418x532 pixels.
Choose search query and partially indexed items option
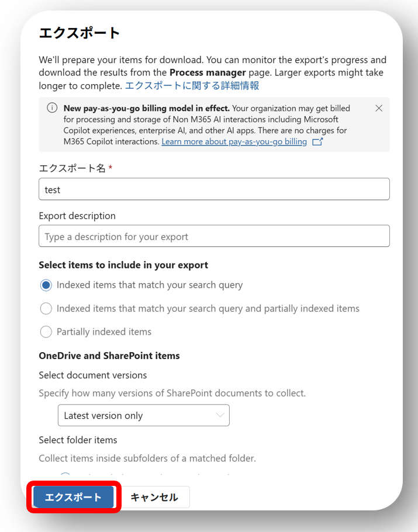coord(46,308)
